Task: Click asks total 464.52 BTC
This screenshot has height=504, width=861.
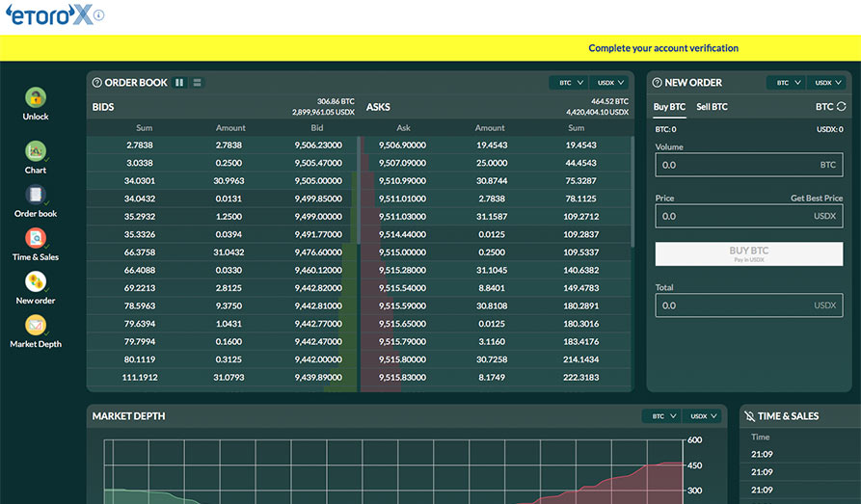Action: [x=610, y=101]
